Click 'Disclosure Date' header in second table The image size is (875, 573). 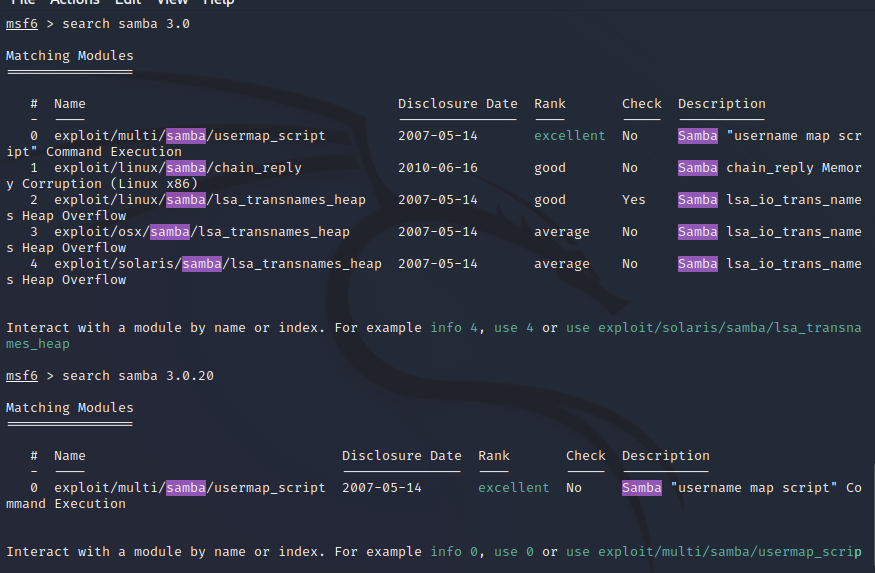(402, 456)
